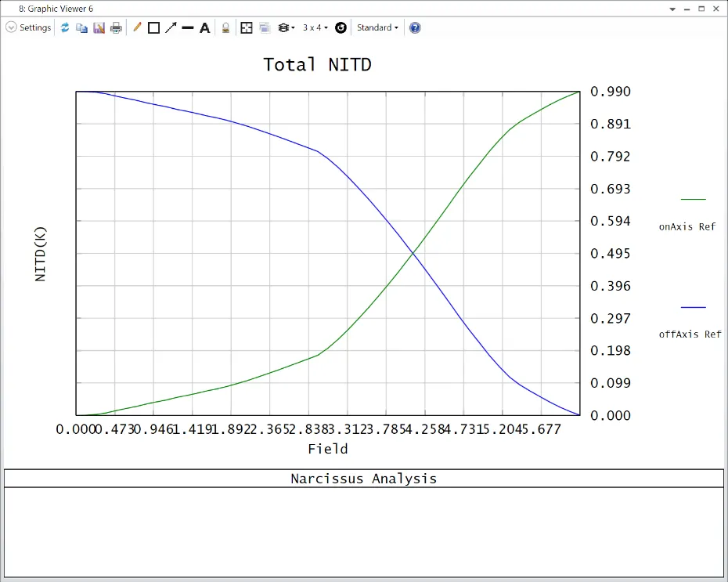Expand the Settings chevron

[11, 27]
